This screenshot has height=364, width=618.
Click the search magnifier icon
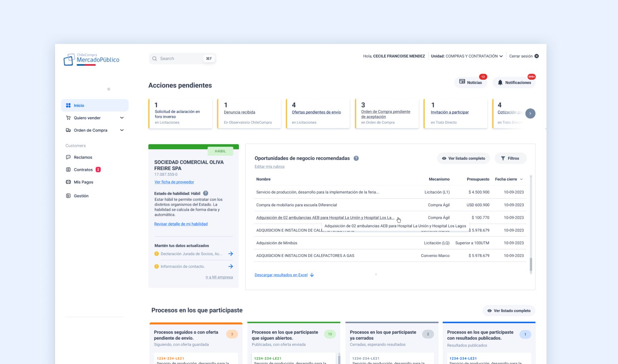click(154, 58)
